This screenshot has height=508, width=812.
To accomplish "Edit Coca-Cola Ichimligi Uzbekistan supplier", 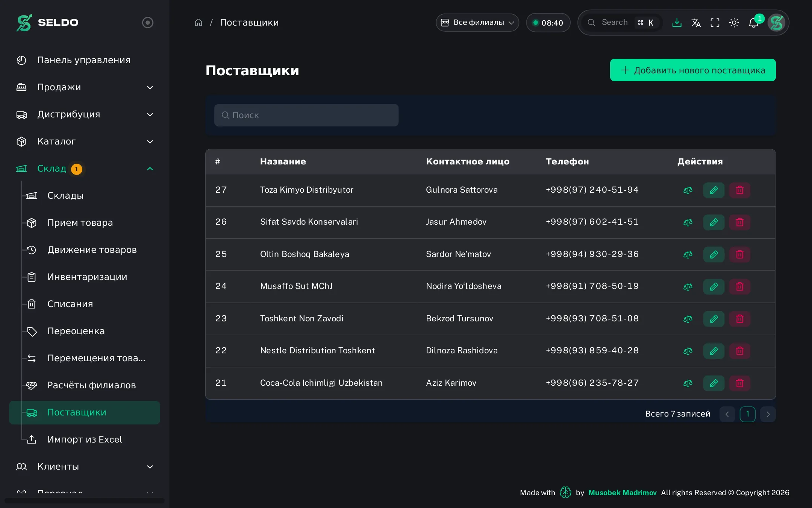I will 714,383.
